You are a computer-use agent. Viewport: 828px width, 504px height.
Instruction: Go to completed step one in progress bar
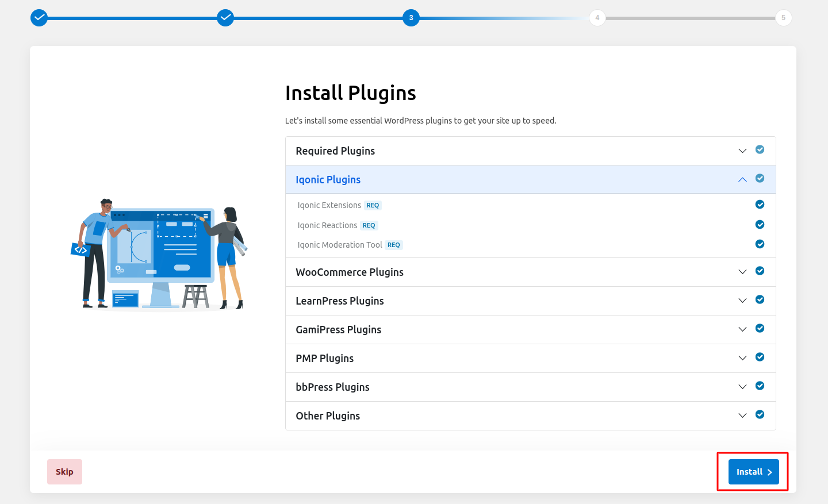(x=39, y=18)
